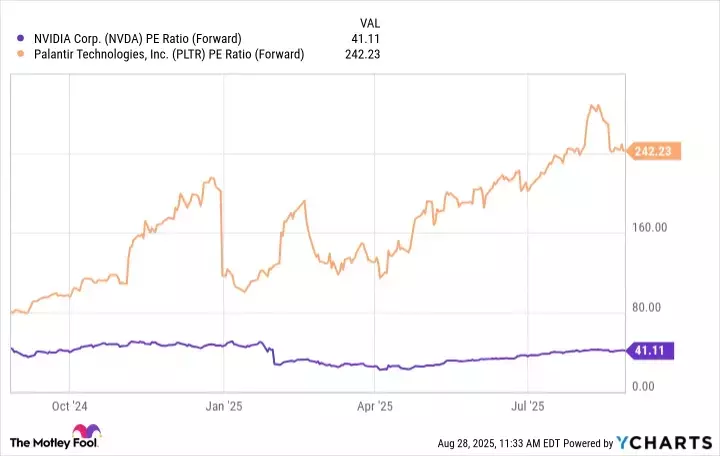The image size is (720, 456).
Task: Click the purple 41.11 price tag on chart
Action: [653, 350]
